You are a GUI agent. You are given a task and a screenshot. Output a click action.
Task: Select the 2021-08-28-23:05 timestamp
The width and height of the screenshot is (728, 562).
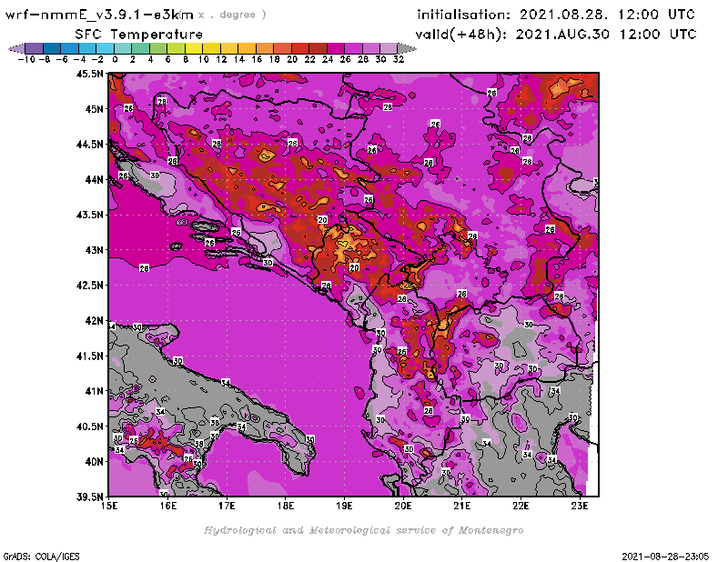click(665, 556)
